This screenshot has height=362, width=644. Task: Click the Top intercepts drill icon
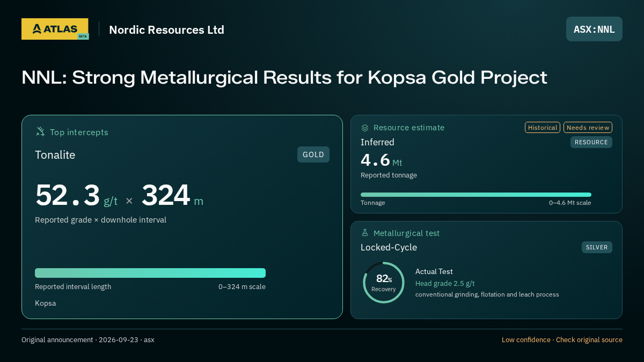point(40,131)
